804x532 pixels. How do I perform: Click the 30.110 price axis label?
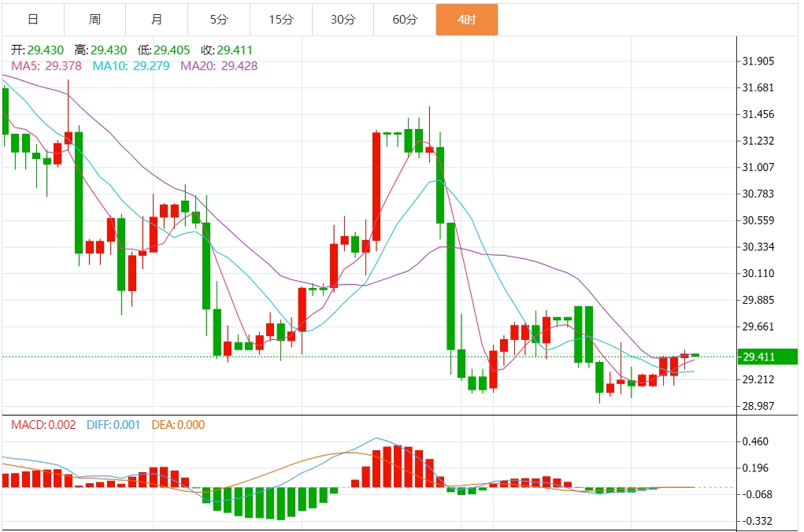758,274
